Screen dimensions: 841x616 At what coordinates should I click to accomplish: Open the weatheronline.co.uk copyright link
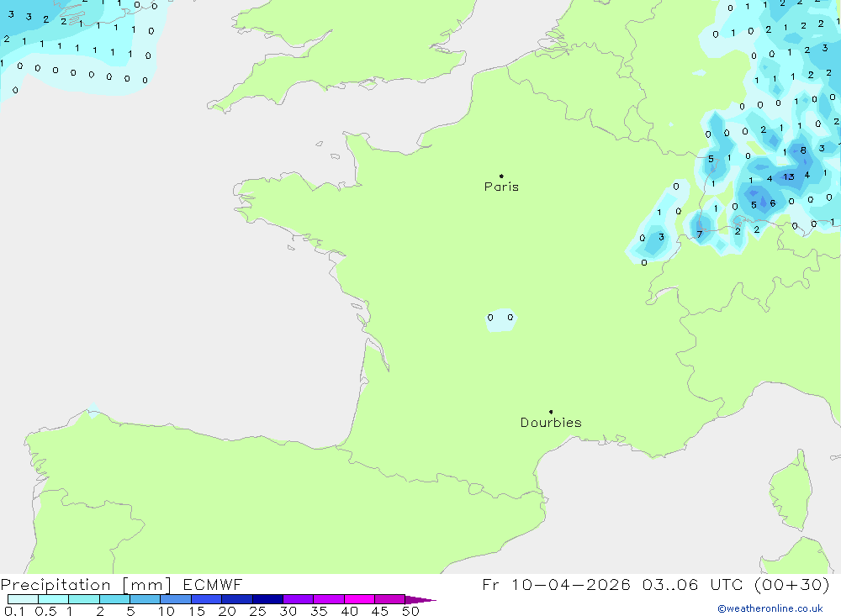pyautogui.click(x=770, y=608)
